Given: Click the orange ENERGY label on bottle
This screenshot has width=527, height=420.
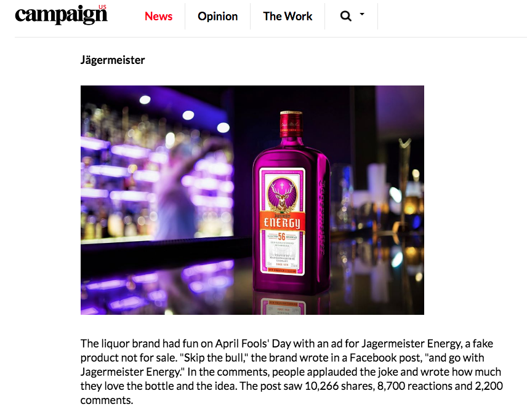Looking at the screenshot, I should pyautogui.click(x=282, y=223).
